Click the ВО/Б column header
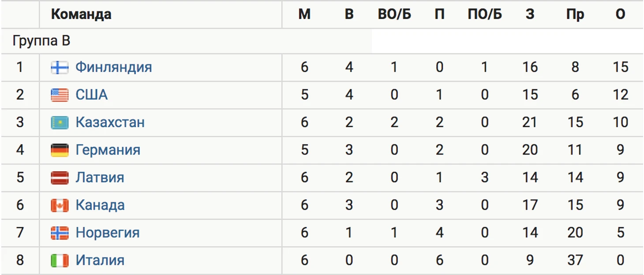The height and width of the screenshot is (275, 644). 394,15
